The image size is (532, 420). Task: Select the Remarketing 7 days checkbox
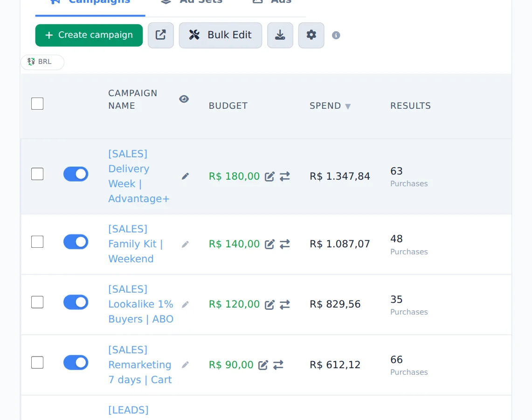(x=37, y=363)
